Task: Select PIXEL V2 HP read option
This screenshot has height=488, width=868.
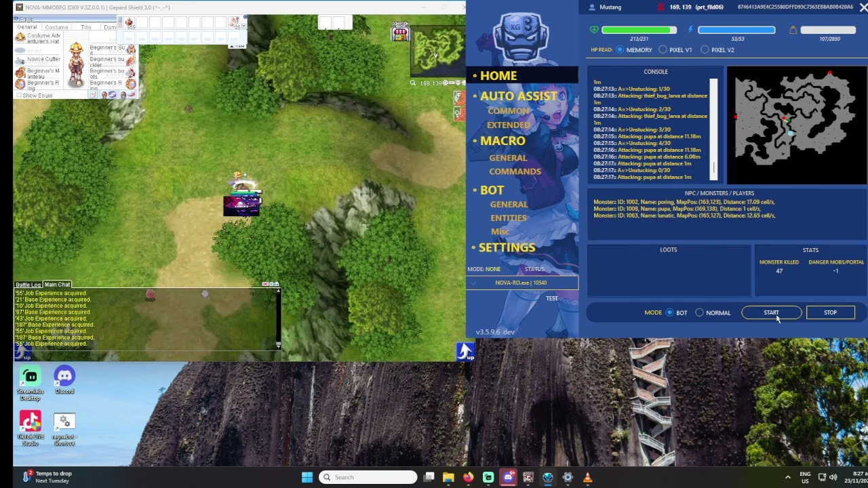Action: 705,49
